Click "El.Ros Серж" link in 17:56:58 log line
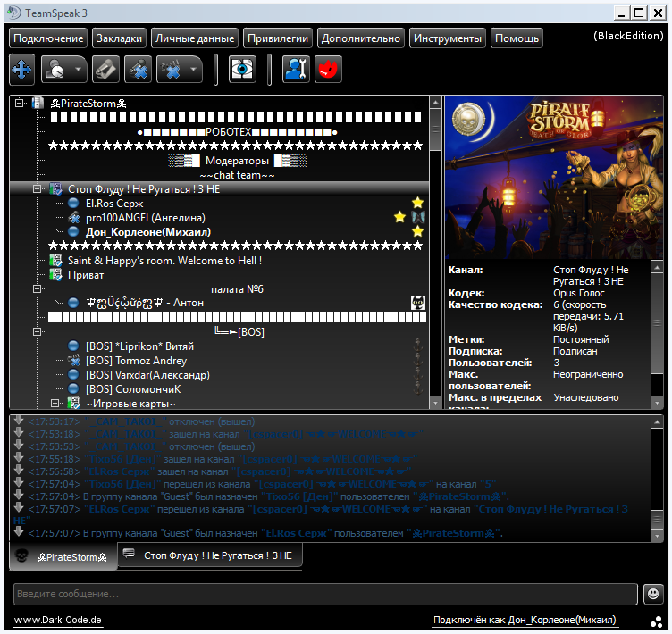 pyautogui.click(x=119, y=471)
